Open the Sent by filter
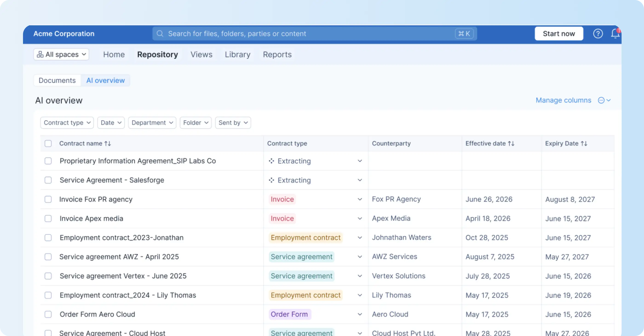The width and height of the screenshot is (644, 336). pos(233,123)
